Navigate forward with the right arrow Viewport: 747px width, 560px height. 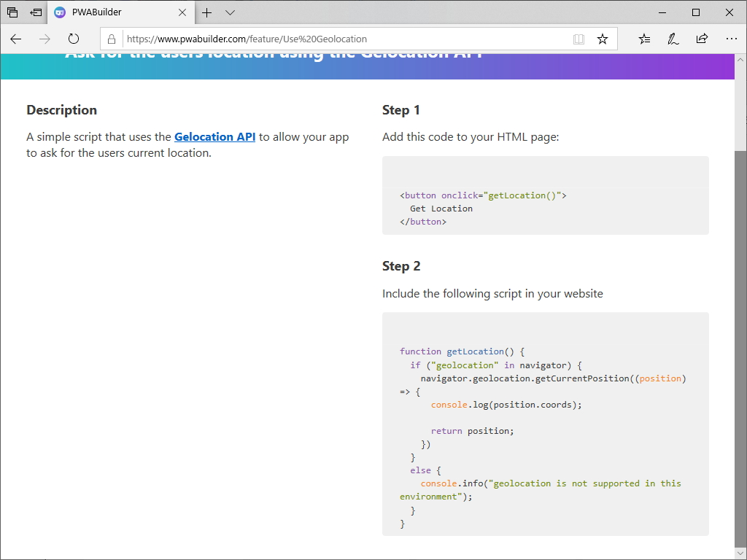(44, 39)
